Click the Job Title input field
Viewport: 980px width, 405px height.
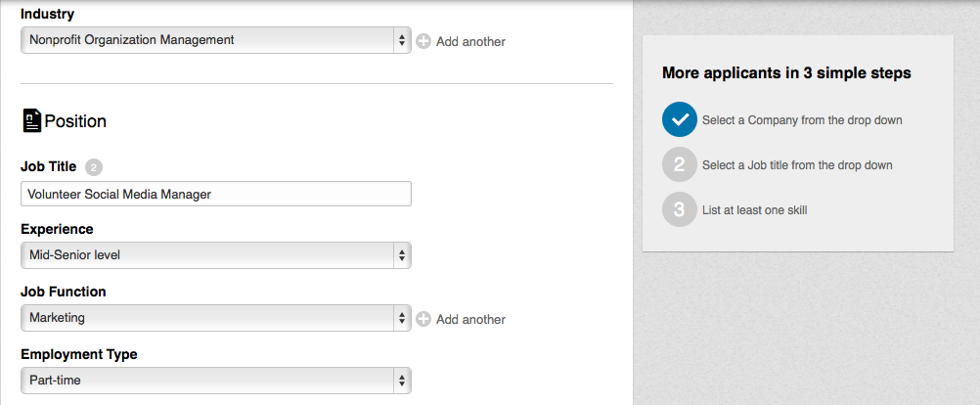pos(215,194)
